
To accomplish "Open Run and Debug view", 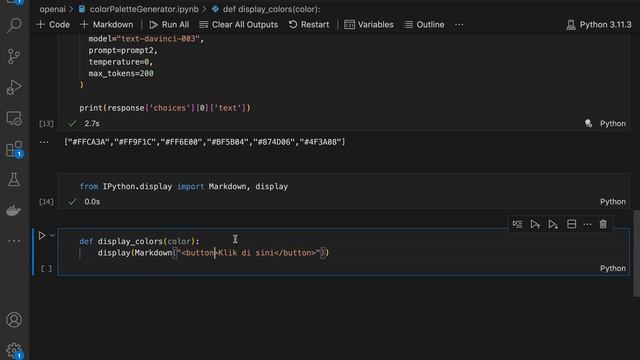I will pos(14,87).
